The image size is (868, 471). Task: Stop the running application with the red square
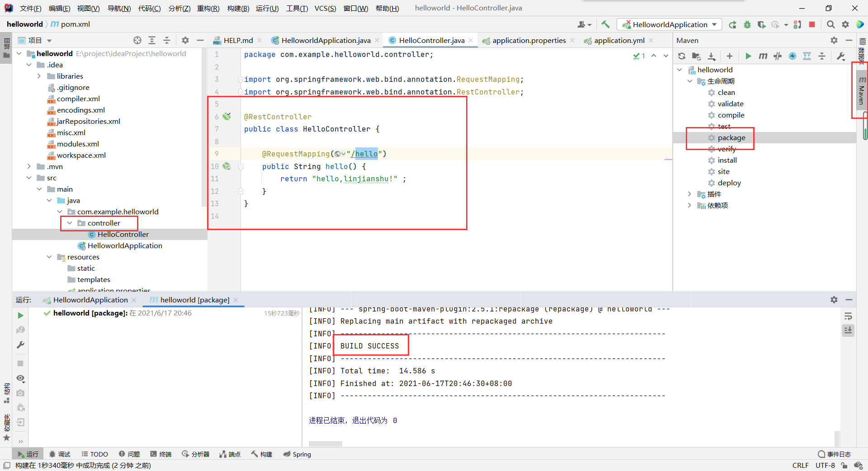click(x=812, y=24)
